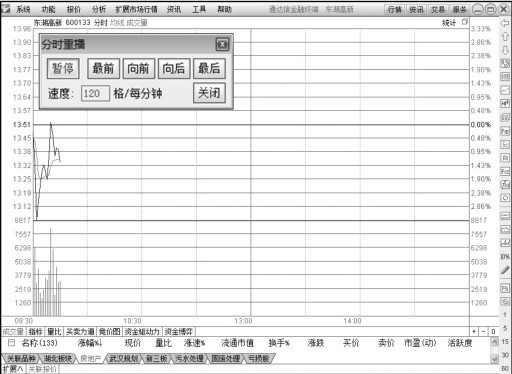Click the 最后 jump-to-end button
Viewport: 512px width, 374px height.
[x=209, y=68]
